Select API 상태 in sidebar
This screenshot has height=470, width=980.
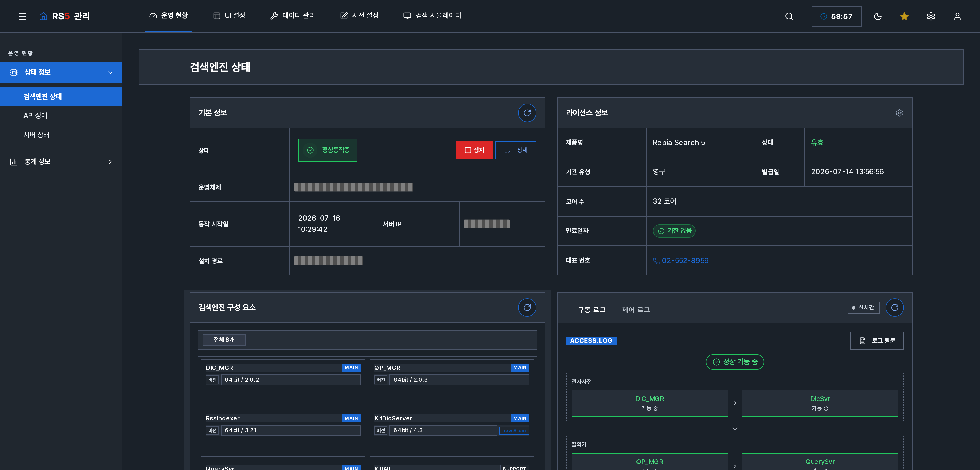coord(35,116)
